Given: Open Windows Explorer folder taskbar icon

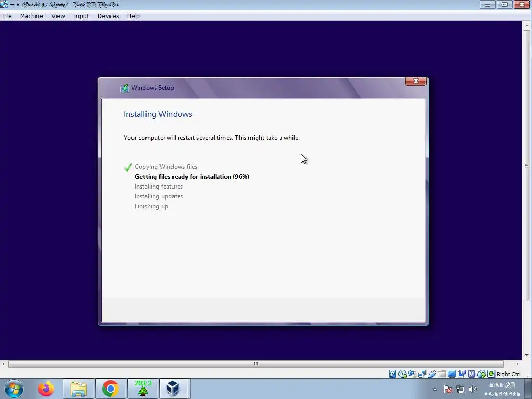Looking at the screenshot, I should [x=78, y=389].
